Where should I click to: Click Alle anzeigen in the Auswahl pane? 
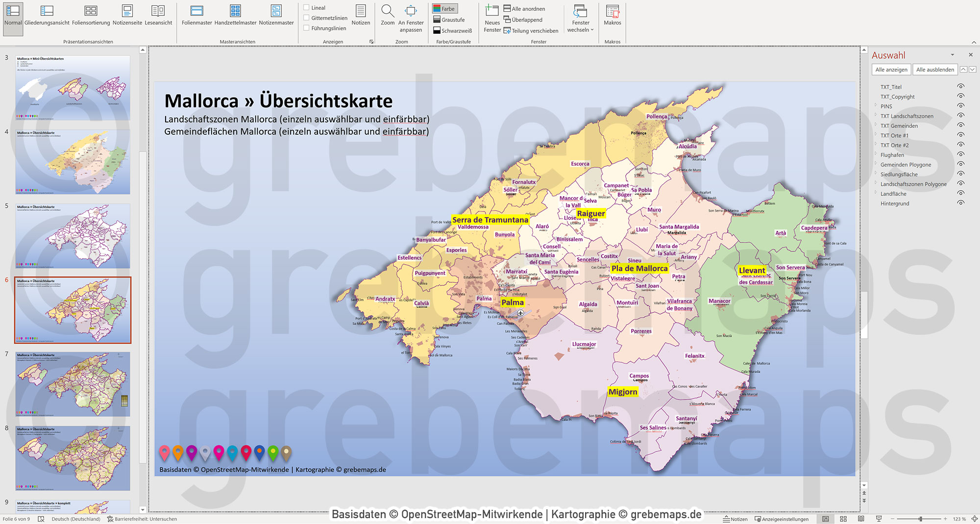coord(890,69)
